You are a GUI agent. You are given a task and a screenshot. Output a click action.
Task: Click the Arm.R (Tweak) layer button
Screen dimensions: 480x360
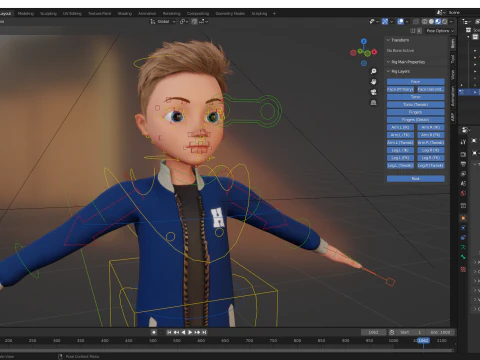click(431, 143)
